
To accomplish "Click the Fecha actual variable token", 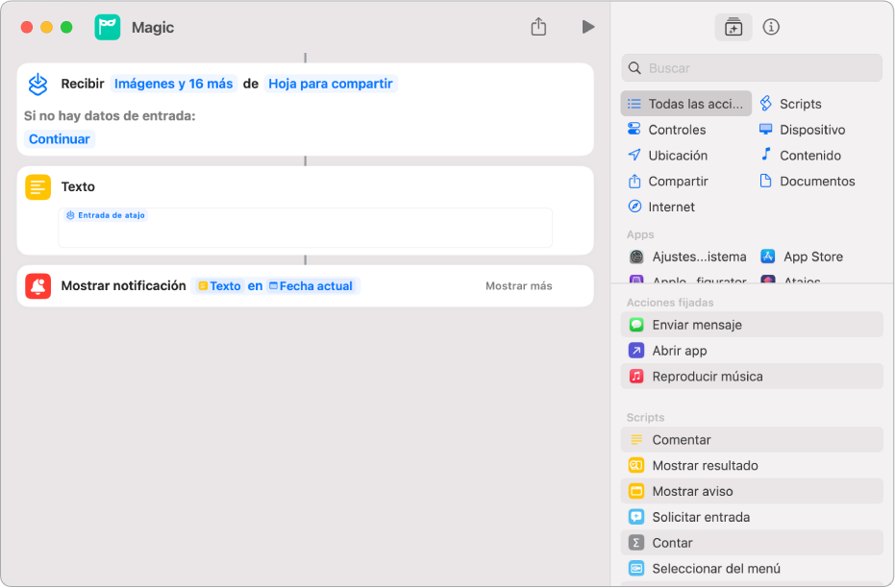I will tap(311, 285).
